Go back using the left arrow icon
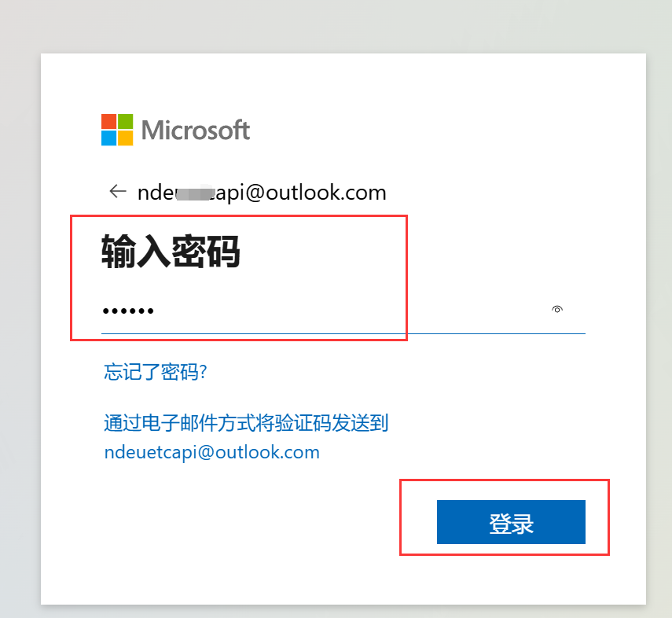The height and width of the screenshot is (618, 672). [x=118, y=191]
